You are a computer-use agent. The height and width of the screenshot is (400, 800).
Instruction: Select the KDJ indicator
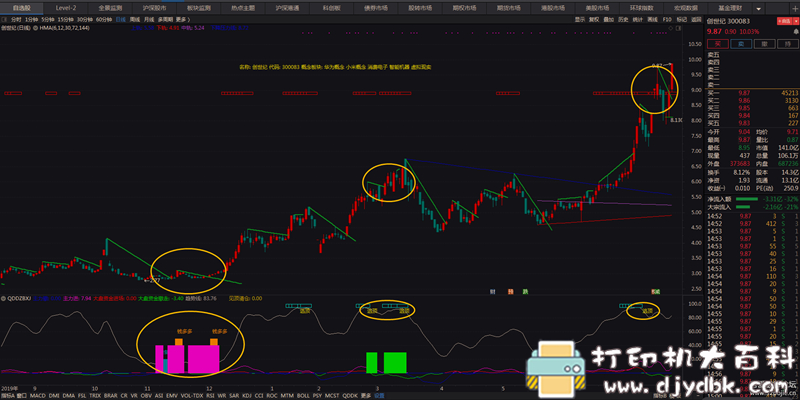(247, 395)
